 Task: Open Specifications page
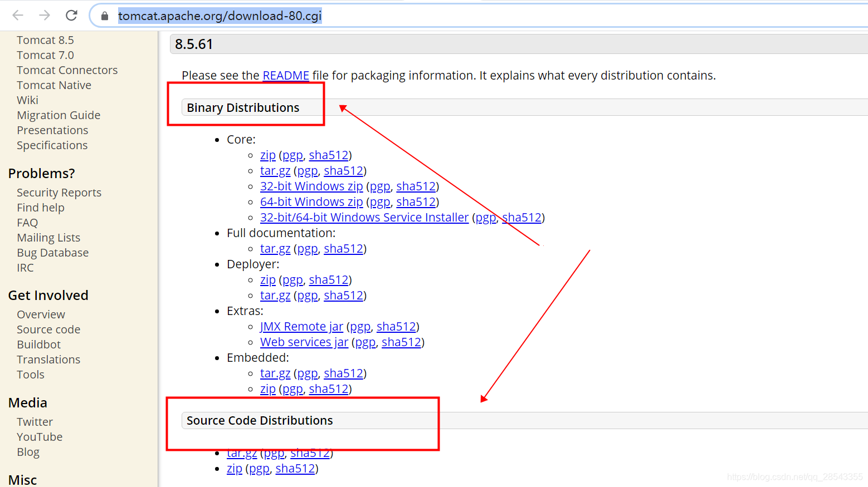click(52, 145)
